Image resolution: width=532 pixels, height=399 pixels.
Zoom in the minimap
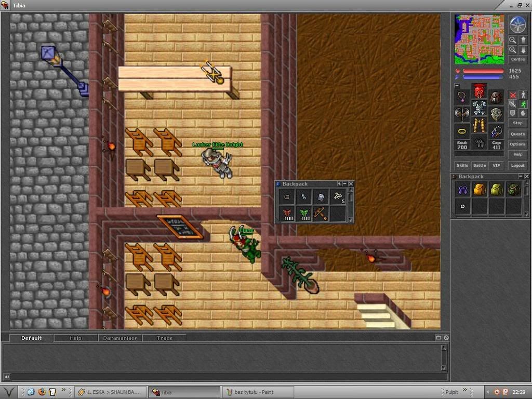pos(512,50)
